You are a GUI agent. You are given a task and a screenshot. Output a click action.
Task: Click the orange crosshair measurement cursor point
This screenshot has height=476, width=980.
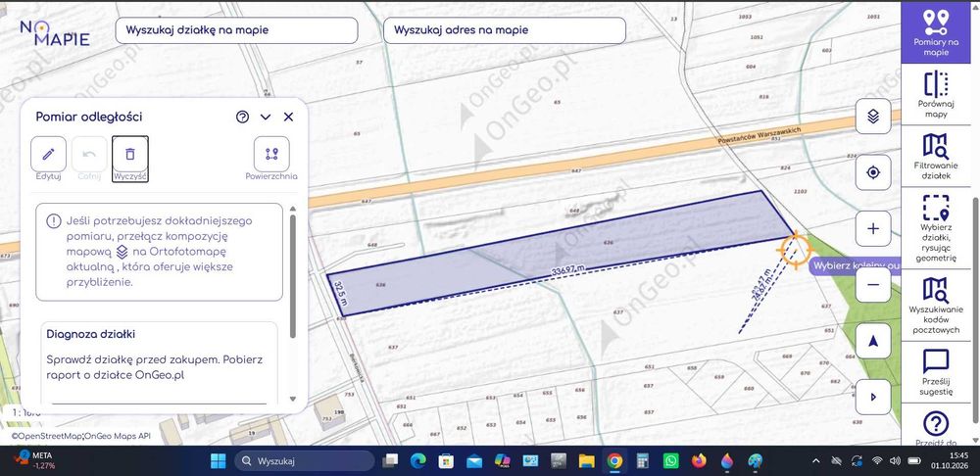(795, 250)
